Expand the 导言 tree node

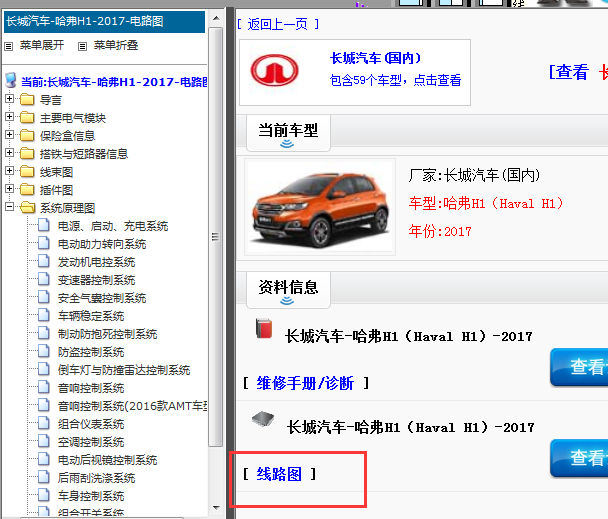[9, 99]
